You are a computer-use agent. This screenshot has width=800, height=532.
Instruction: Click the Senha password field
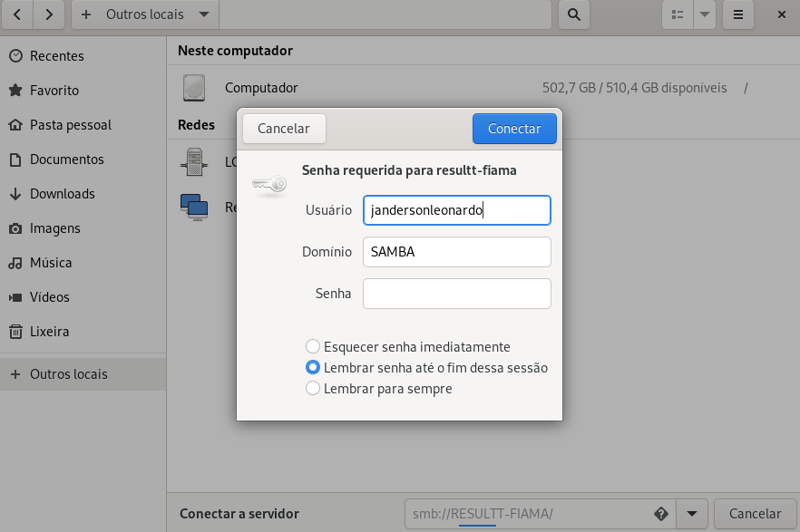coord(456,294)
